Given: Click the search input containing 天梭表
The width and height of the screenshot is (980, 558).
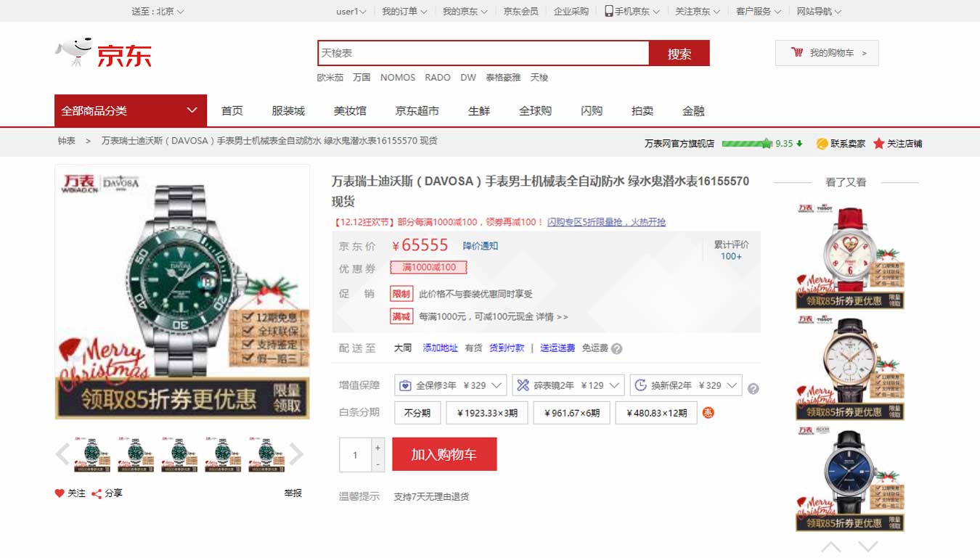Looking at the screenshot, I should tap(483, 53).
